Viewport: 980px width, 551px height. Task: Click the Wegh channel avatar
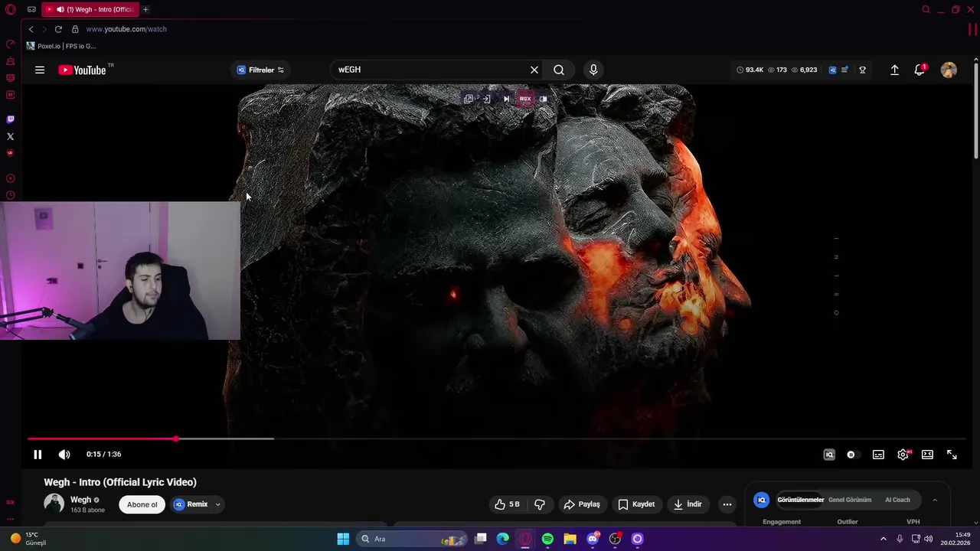pyautogui.click(x=54, y=504)
